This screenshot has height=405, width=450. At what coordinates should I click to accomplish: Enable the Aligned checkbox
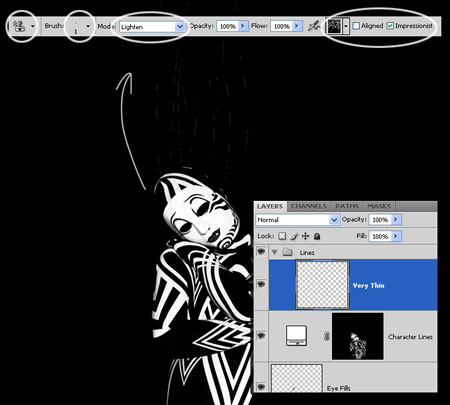point(356,26)
